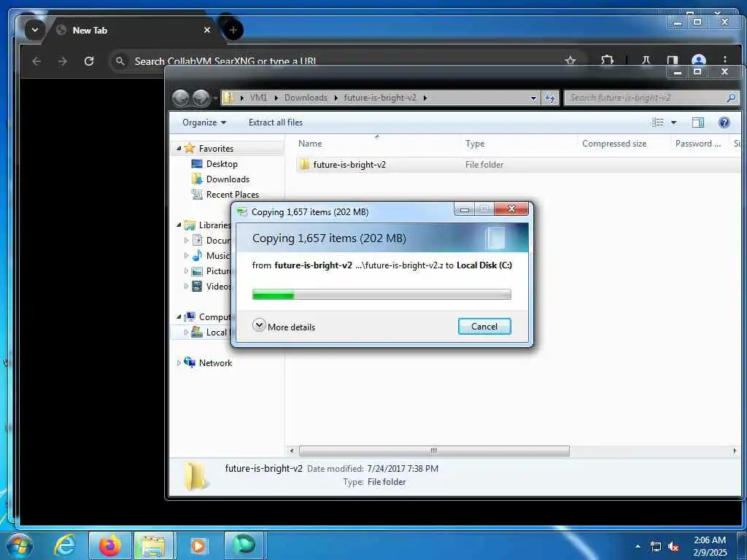This screenshot has height=560, width=747.
Task: Expand the Network node
Action: coord(179,363)
